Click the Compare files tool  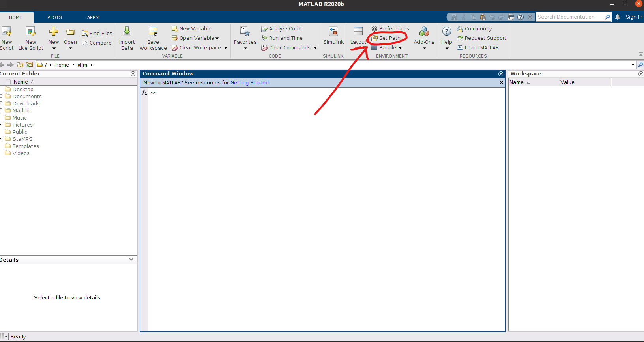97,43
